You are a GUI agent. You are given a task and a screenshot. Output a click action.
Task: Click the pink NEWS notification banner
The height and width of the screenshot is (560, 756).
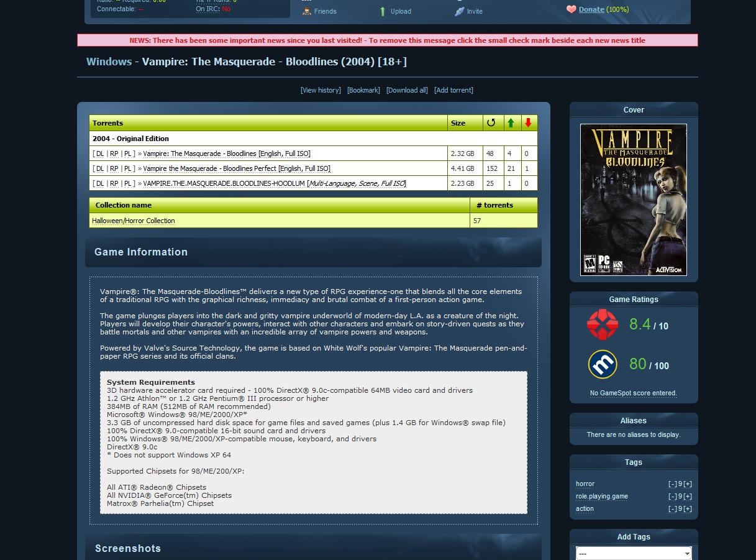[388, 40]
